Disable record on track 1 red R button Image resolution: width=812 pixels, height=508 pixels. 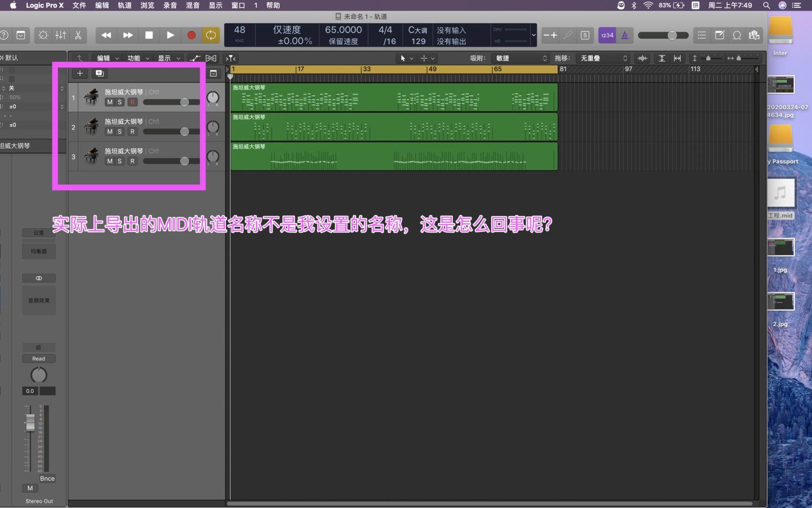coord(132,102)
